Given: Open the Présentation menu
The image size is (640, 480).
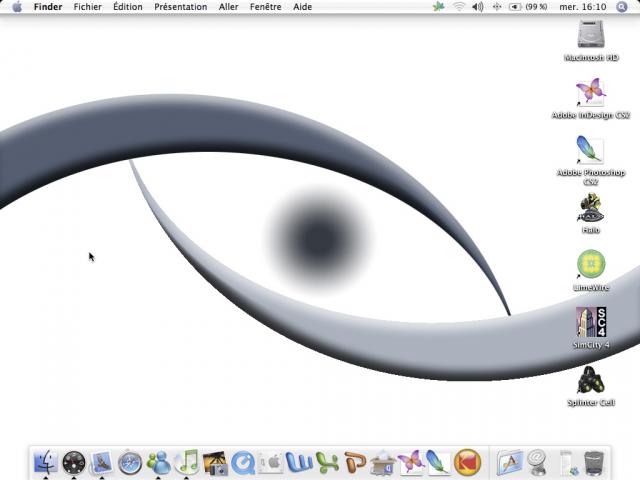Looking at the screenshot, I should [x=180, y=7].
